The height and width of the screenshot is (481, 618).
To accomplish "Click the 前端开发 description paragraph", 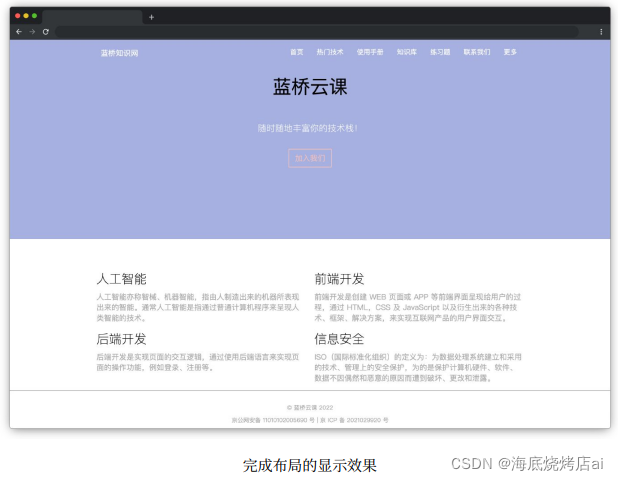I will pyautogui.click(x=417, y=307).
